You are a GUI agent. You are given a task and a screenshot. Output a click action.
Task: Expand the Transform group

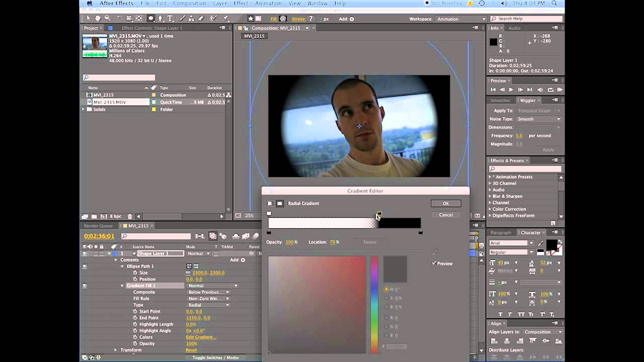(x=115, y=350)
